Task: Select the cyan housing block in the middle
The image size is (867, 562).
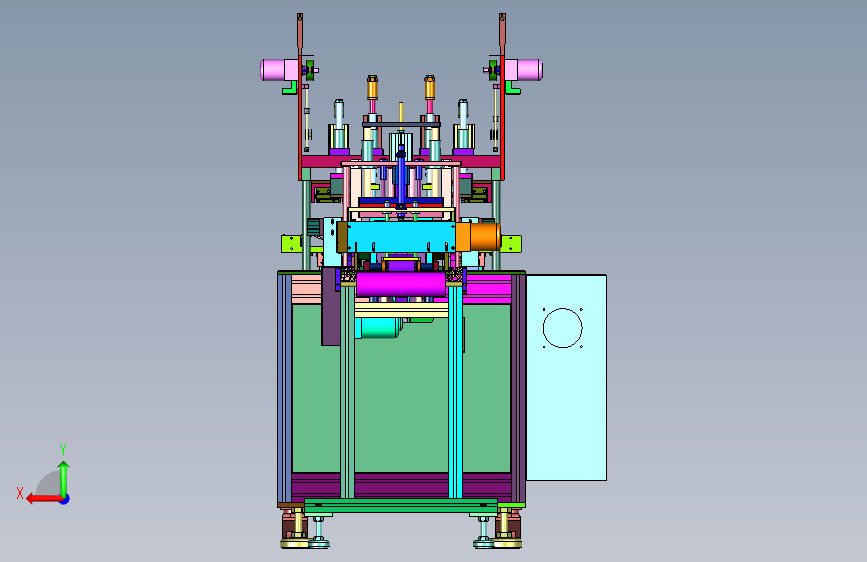Action: click(x=401, y=237)
